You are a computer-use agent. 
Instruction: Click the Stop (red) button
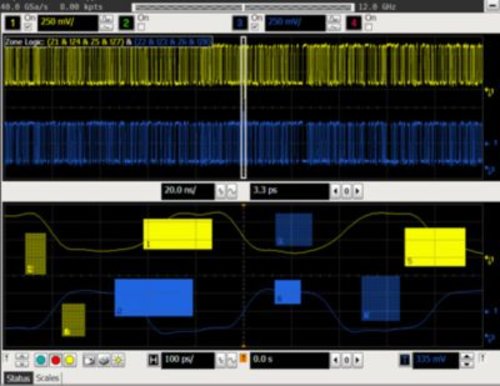point(56,360)
